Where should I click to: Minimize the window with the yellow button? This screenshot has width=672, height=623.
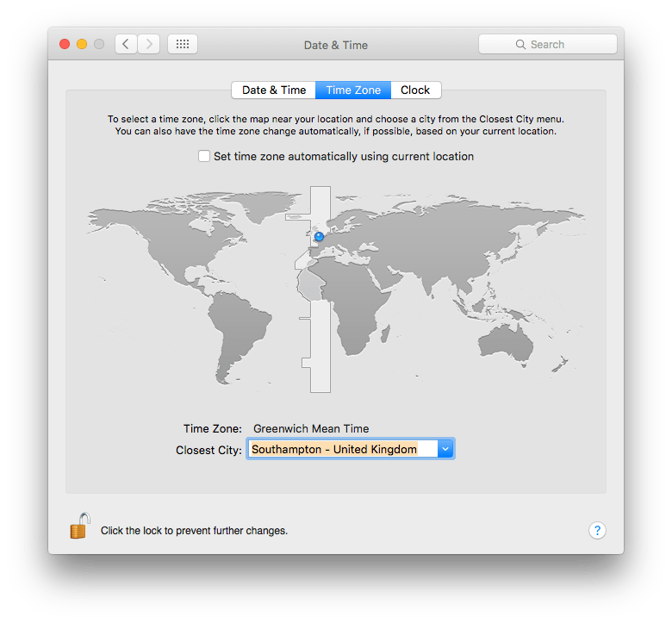coord(82,44)
